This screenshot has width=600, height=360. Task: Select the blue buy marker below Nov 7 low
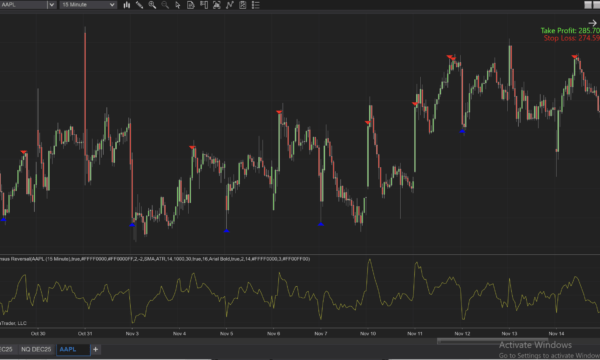(321, 224)
